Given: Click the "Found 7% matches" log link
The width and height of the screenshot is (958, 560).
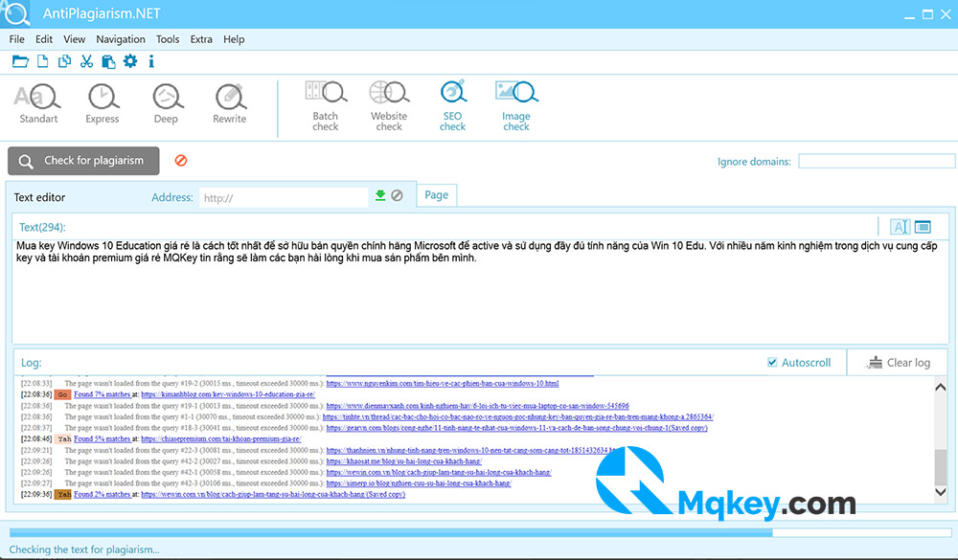Looking at the screenshot, I should tap(103, 394).
